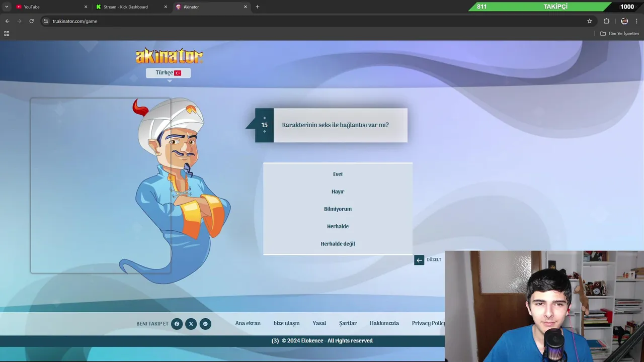Image resolution: width=644 pixels, height=362 pixels.
Task: Open the Chrome profile avatar
Action: tap(624, 21)
